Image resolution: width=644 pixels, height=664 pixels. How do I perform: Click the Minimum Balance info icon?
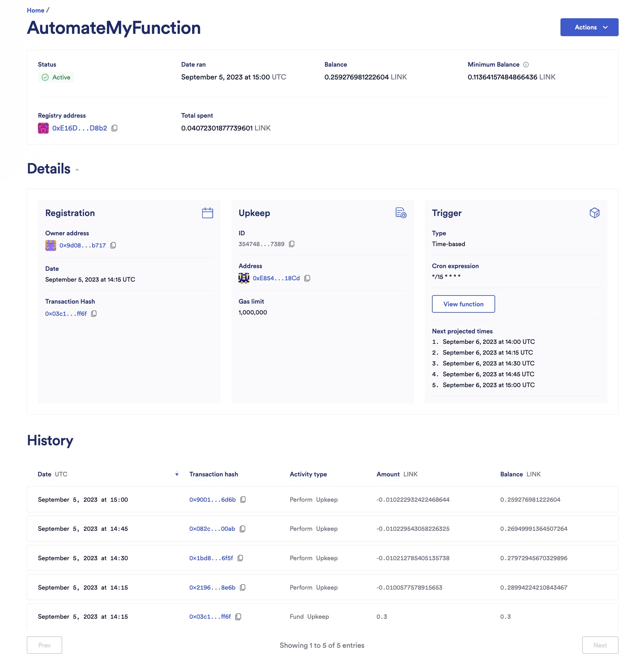click(x=526, y=64)
